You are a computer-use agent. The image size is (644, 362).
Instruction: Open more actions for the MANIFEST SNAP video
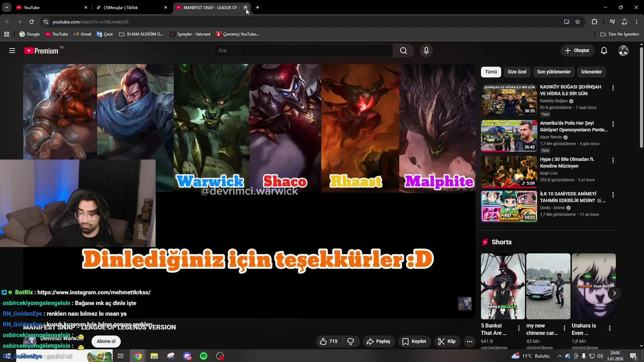(x=469, y=341)
